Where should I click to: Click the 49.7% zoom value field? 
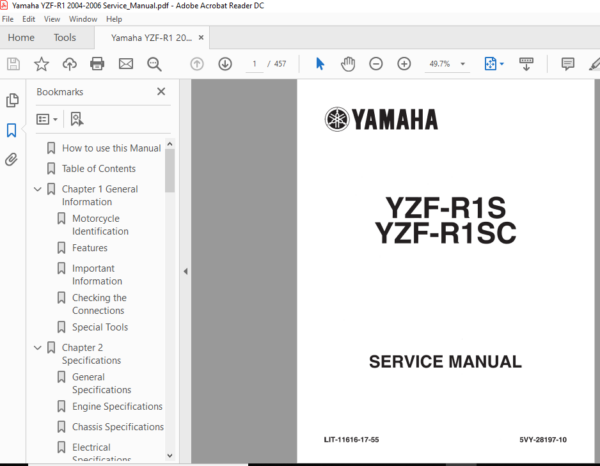[440, 64]
